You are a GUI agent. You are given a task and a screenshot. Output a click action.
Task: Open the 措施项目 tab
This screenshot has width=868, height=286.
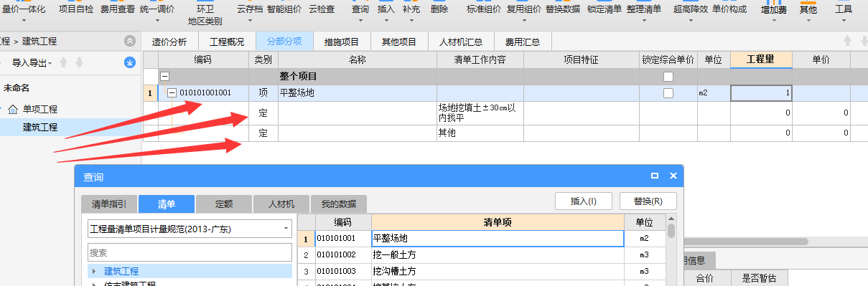[x=342, y=42]
